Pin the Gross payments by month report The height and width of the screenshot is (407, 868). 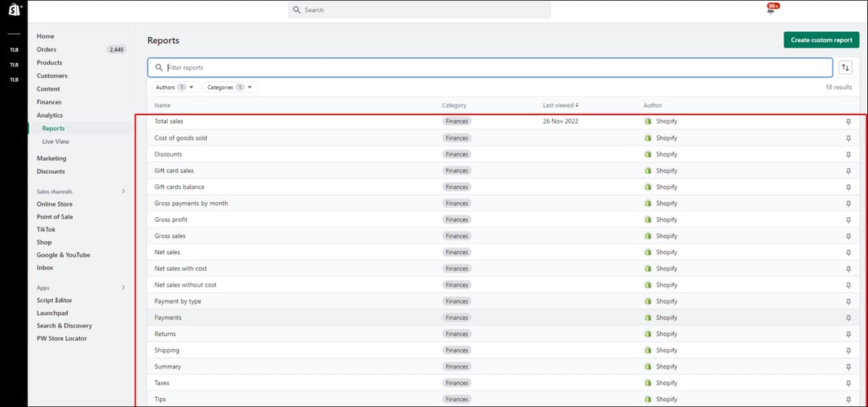848,204
